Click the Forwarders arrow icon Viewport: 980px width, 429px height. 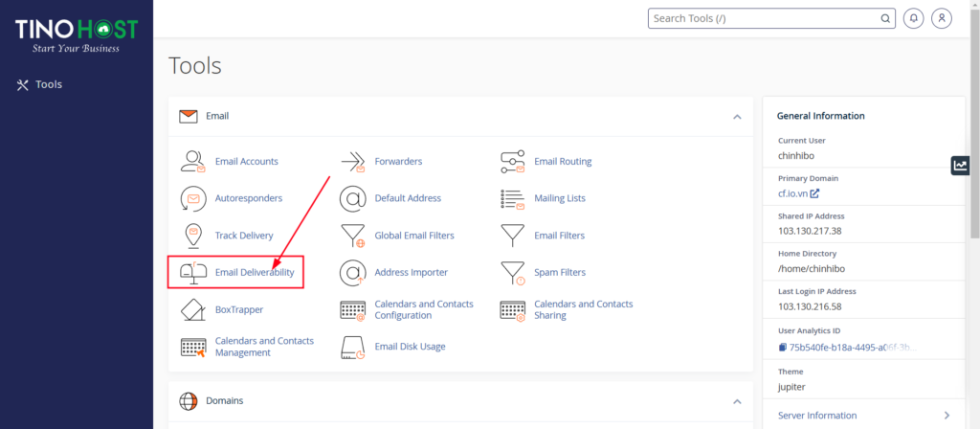(x=352, y=161)
